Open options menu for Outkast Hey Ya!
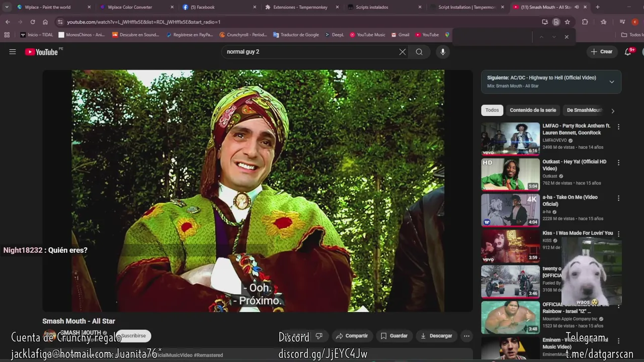The width and height of the screenshot is (644, 362). pos(618,163)
